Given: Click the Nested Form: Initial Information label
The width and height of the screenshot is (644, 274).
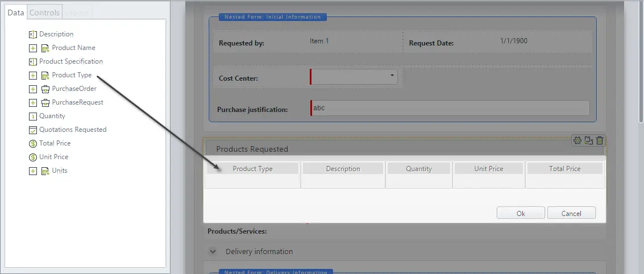Looking at the screenshot, I should tap(272, 17).
